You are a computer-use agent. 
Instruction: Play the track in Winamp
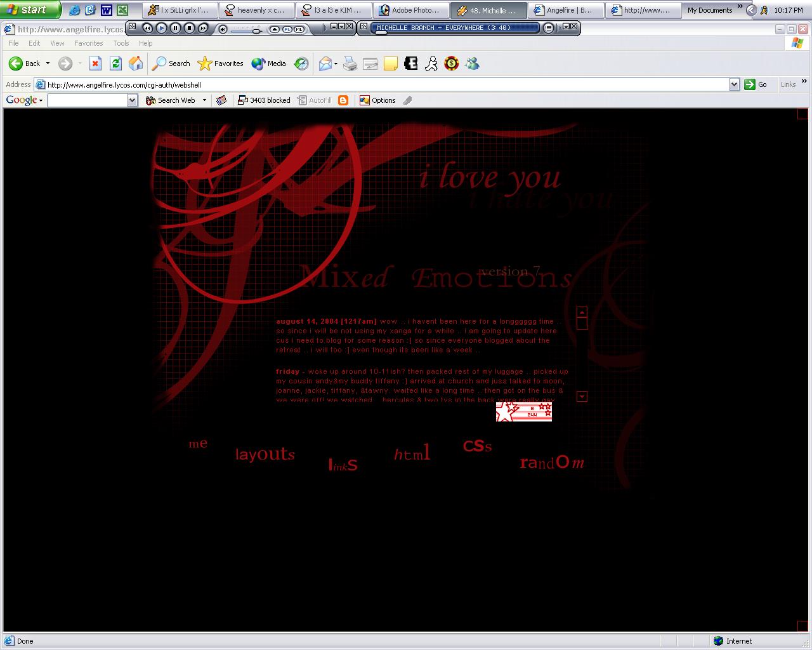coord(161,28)
